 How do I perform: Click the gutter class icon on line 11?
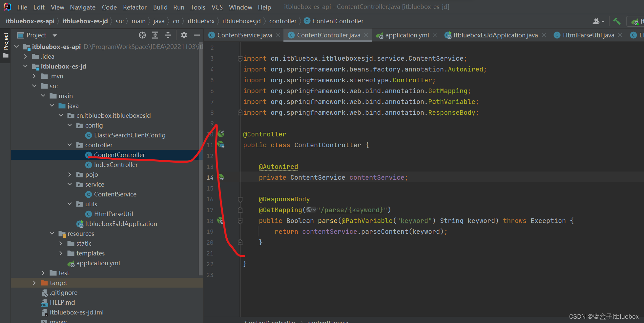221,144
